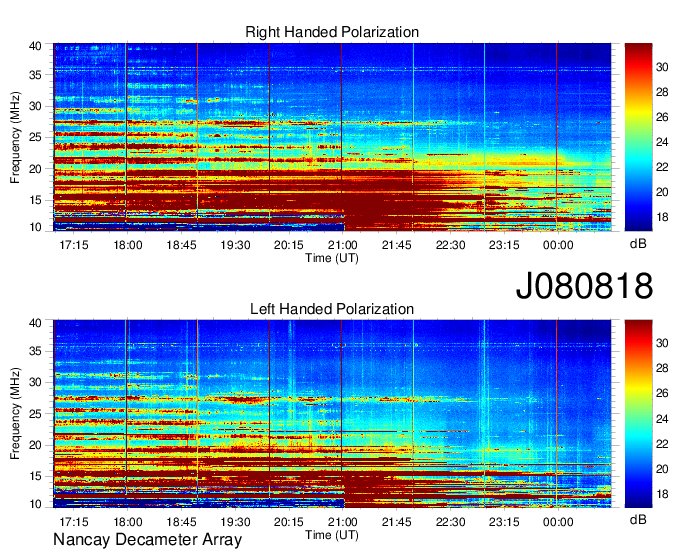Click the 22 dB tick on upper colorbar

pos(662,167)
